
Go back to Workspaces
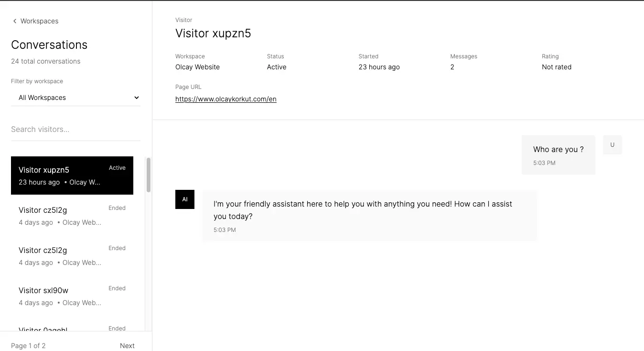(39, 21)
